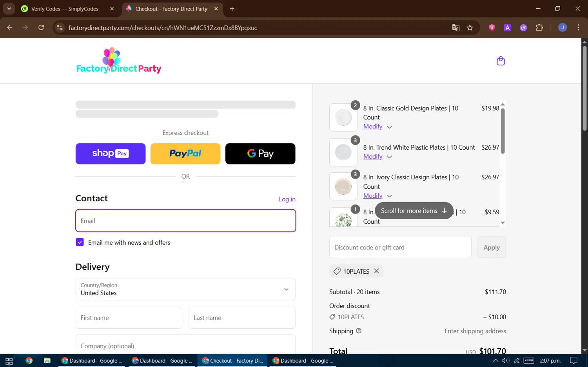The width and height of the screenshot is (588, 367).
Task: Click Modify link under Ivory Classic Plates
Action: click(373, 195)
